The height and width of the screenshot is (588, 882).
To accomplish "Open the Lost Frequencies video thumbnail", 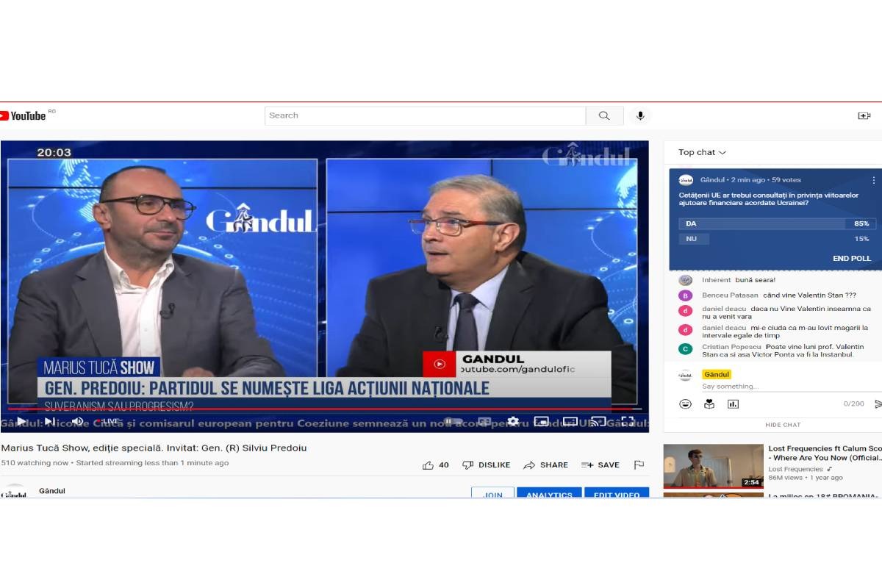I will [x=713, y=466].
